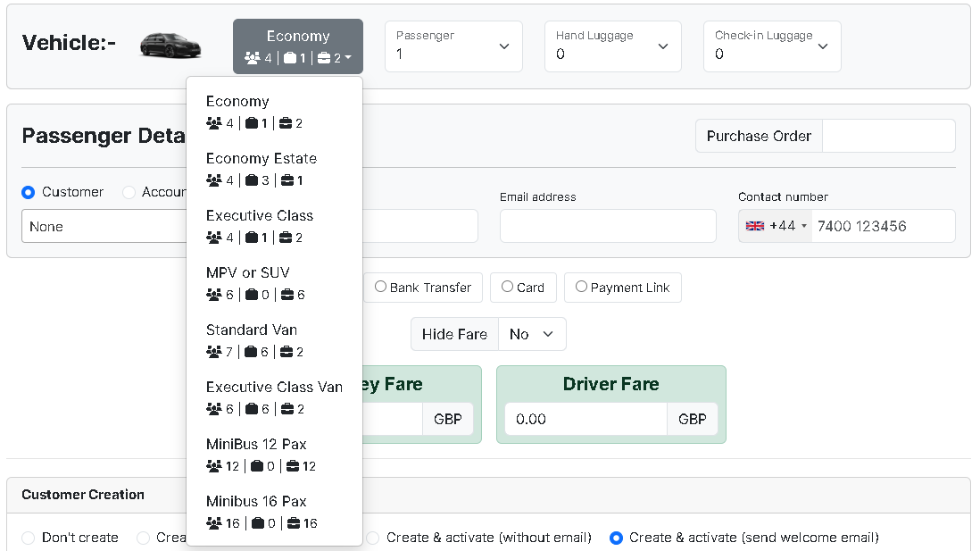Viewport: 980px width, 551px height.
Task: Click the UK flag country code selector
Action: [x=775, y=226]
